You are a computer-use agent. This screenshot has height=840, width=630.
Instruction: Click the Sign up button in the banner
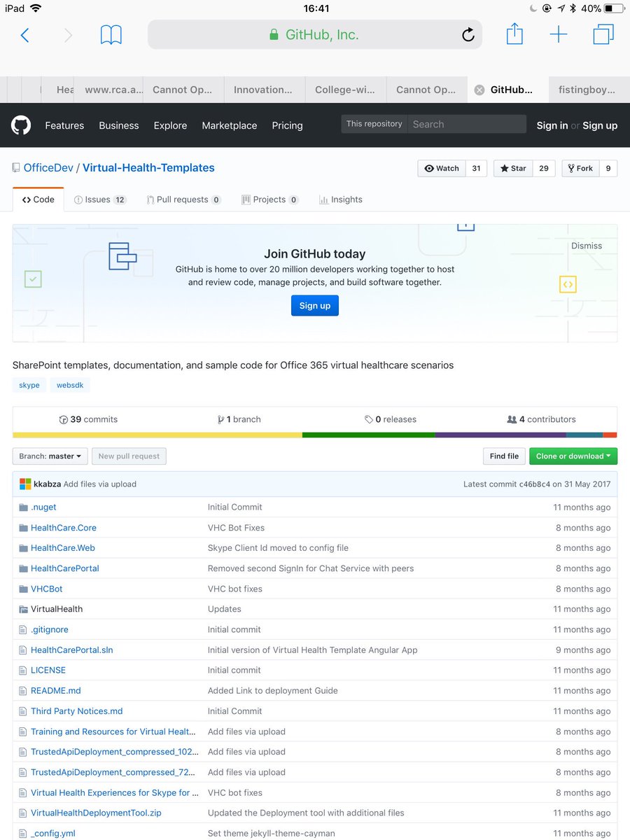tap(314, 305)
